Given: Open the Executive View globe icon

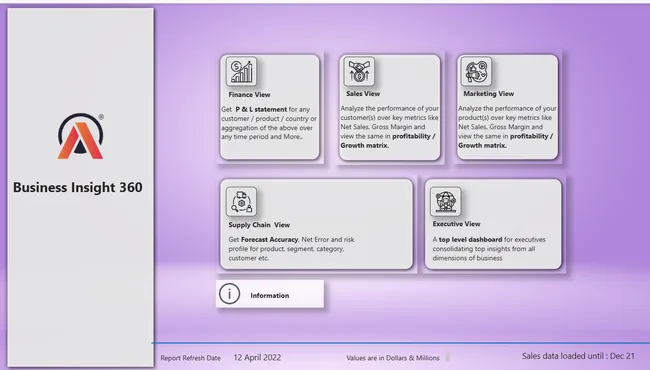Looking at the screenshot, I should tap(446, 201).
